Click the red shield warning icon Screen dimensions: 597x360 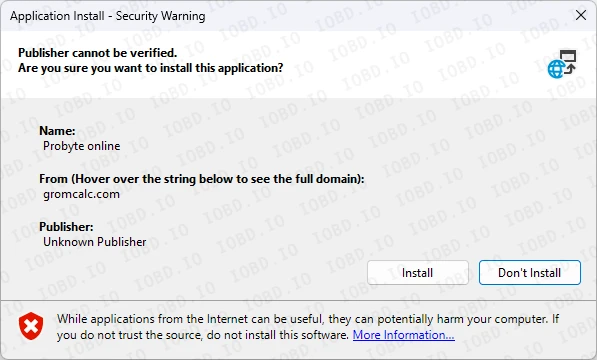tap(31, 326)
